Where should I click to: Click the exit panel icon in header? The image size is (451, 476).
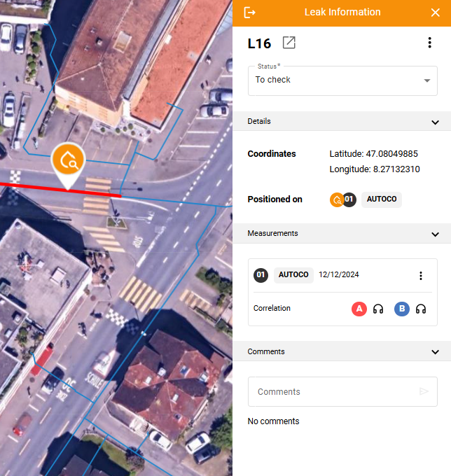pos(249,13)
